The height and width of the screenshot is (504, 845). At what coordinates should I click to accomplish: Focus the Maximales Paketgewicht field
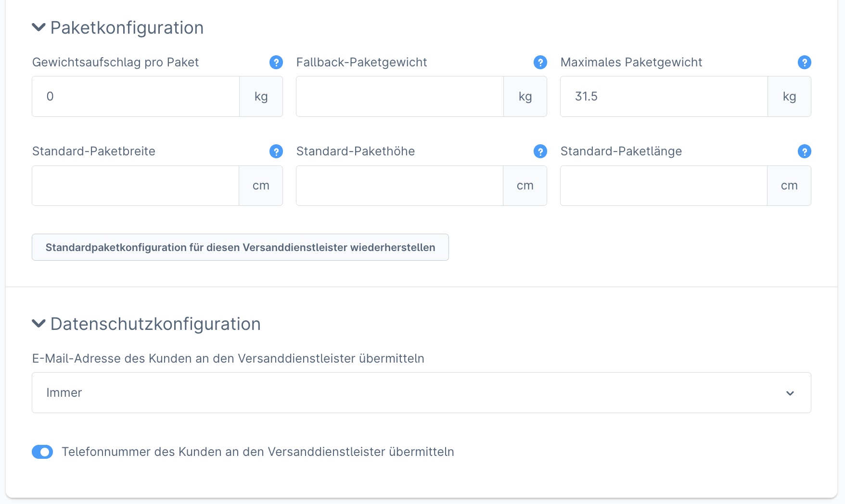coord(664,96)
